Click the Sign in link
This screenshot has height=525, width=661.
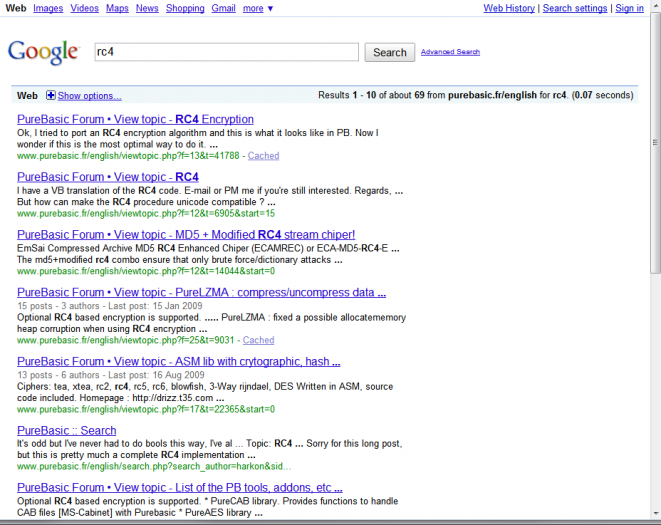629,8
